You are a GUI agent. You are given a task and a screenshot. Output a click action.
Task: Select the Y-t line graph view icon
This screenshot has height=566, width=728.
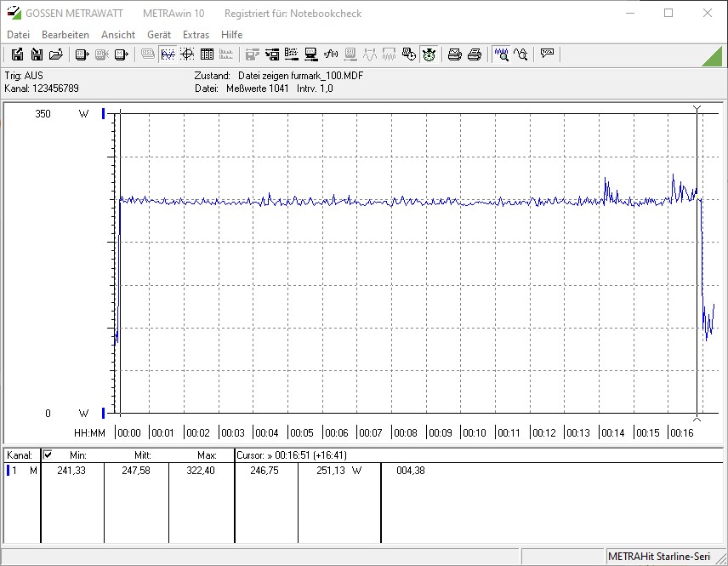[168, 54]
